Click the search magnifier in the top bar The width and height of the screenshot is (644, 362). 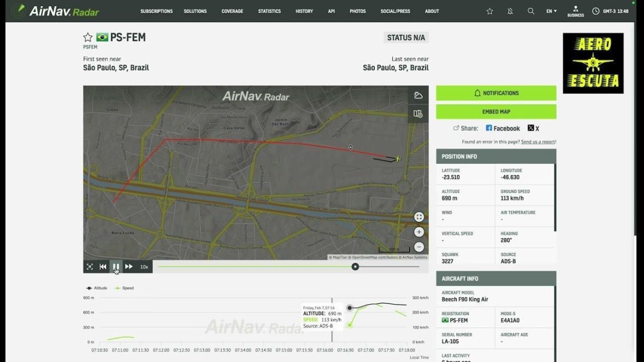pyautogui.click(x=531, y=10)
